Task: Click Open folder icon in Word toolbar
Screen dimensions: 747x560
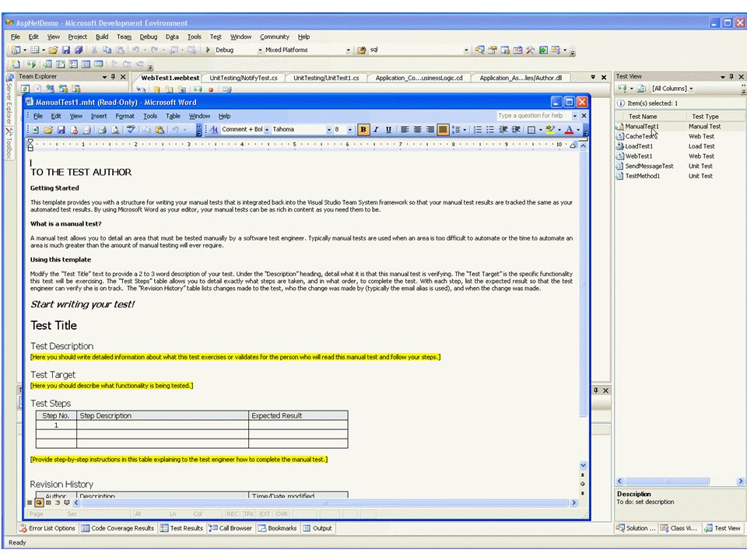Action: [48, 130]
